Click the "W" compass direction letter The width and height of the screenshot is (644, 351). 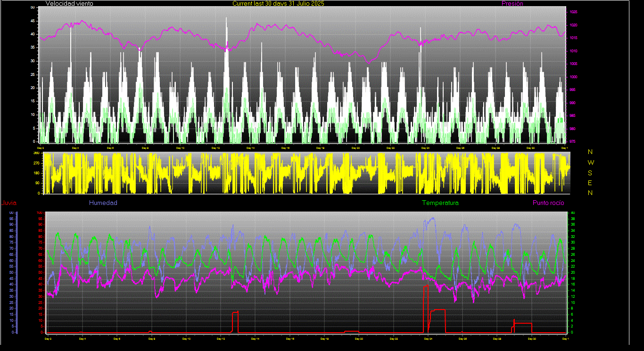point(591,163)
